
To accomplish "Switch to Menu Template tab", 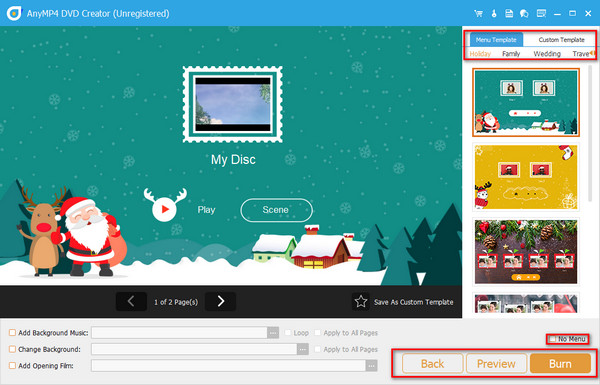I will 496,40.
